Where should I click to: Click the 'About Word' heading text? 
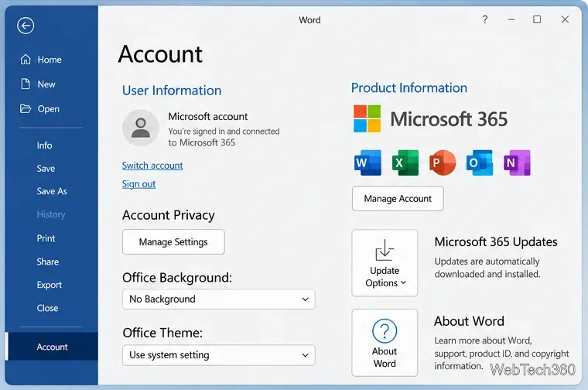pos(469,321)
